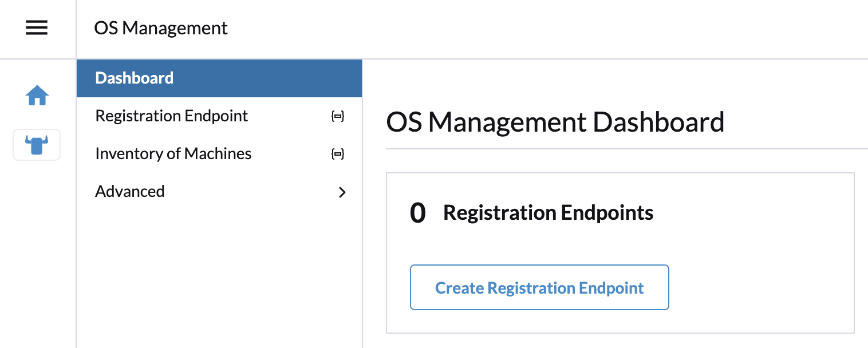868x348 pixels.
Task: Go to Home via house icon
Action: coord(37,95)
